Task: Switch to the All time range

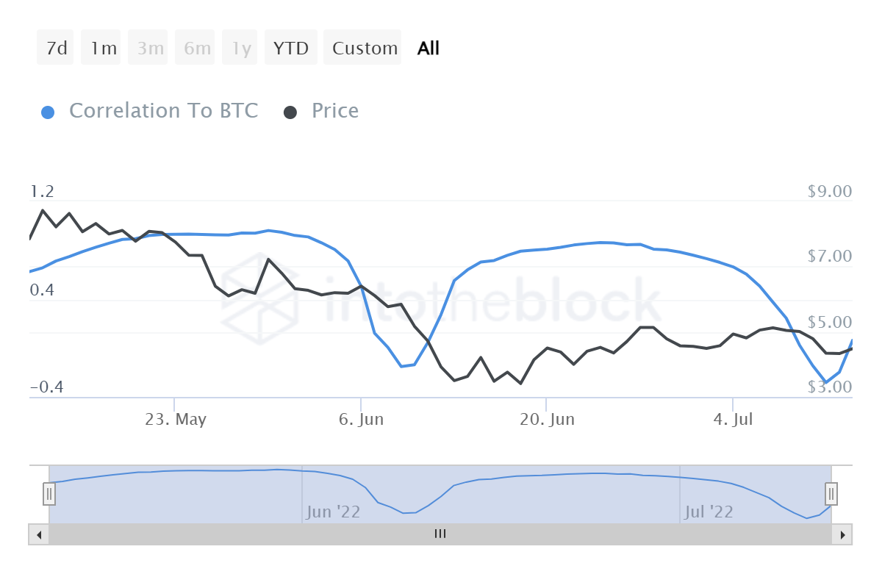Action: pos(429,47)
